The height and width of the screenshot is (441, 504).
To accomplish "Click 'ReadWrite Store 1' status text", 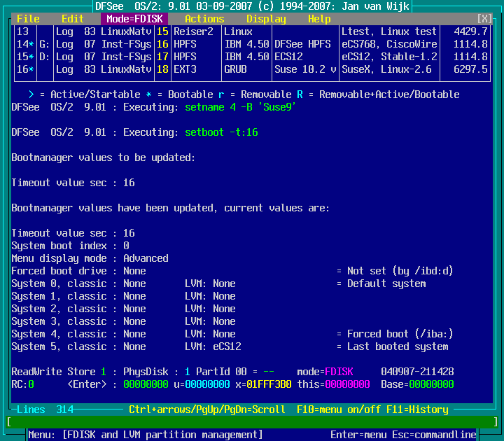I will [x=59, y=372].
